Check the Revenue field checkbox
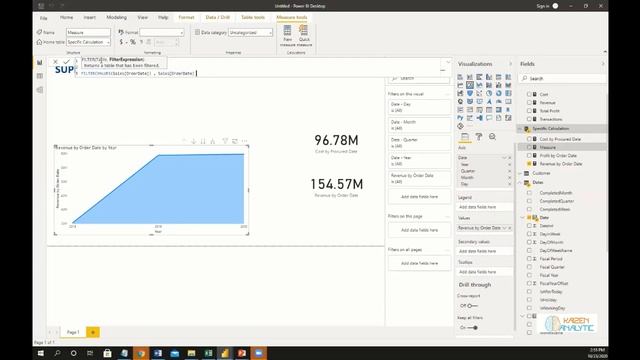 [x=529, y=102]
